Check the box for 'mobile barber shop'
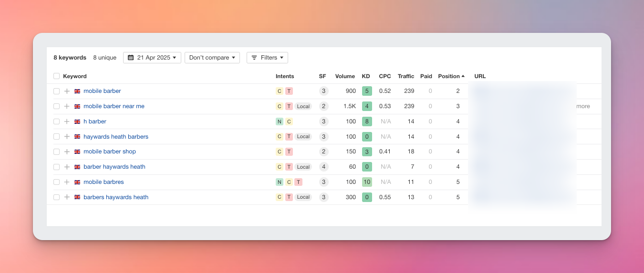The width and height of the screenshot is (644, 273). [x=57, y=152]
